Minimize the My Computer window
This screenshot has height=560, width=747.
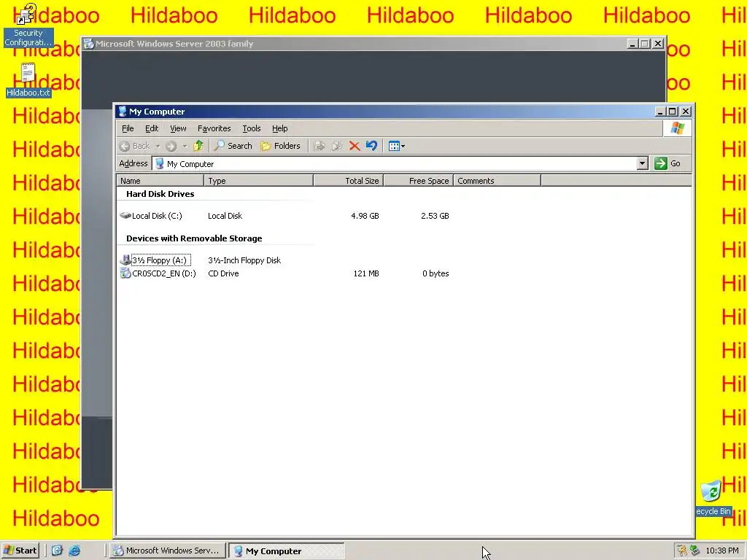point(659,112)
